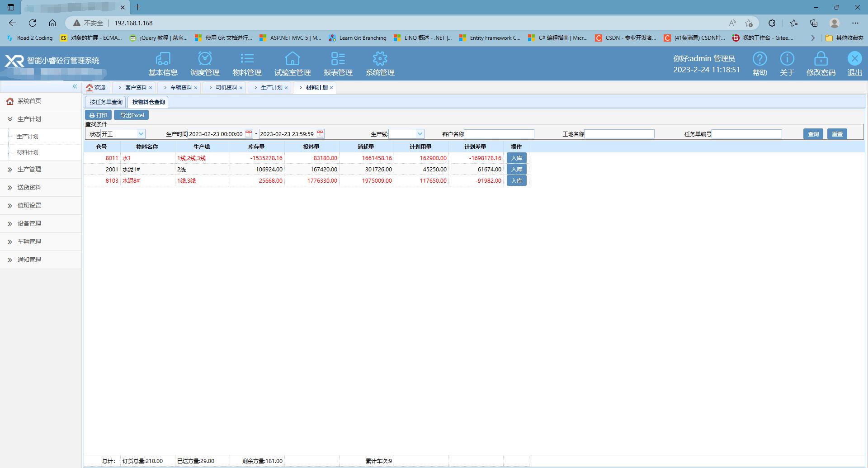Open Learn Git Branching bookmark
Screen dimensions: 868x468
click(358, 38)
